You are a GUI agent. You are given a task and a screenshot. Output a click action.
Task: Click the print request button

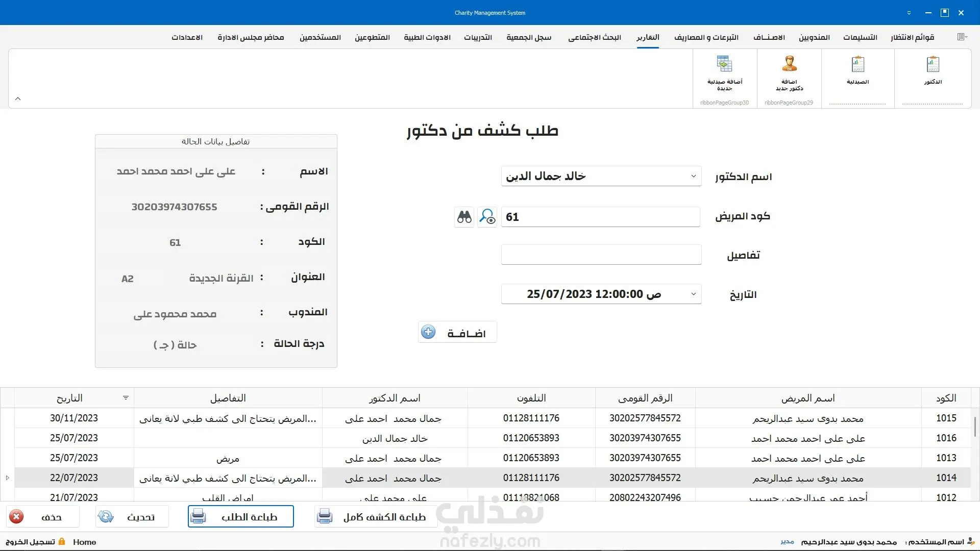[240, 517]
